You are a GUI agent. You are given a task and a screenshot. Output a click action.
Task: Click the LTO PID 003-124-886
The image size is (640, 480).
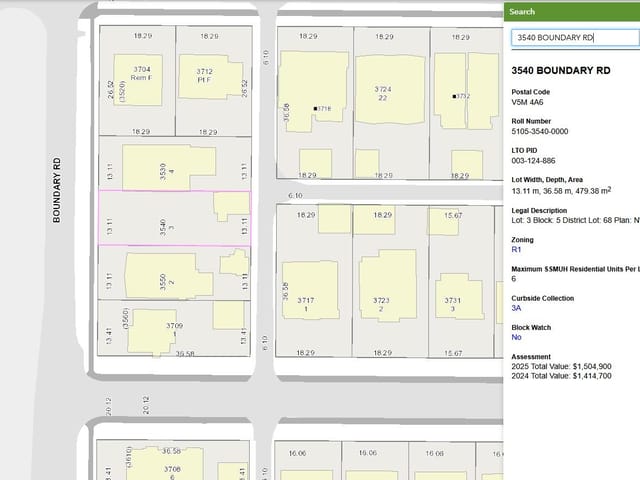click(x=533, y=161)
